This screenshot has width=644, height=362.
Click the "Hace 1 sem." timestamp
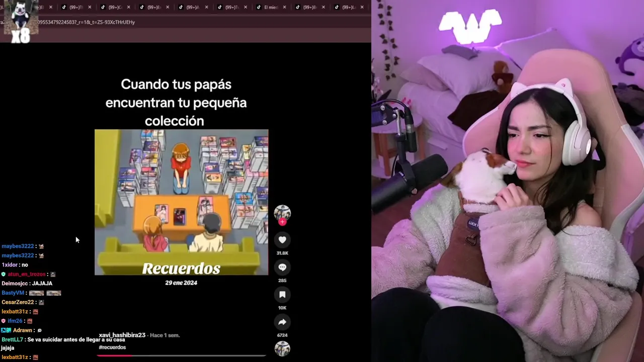point(165,335)
